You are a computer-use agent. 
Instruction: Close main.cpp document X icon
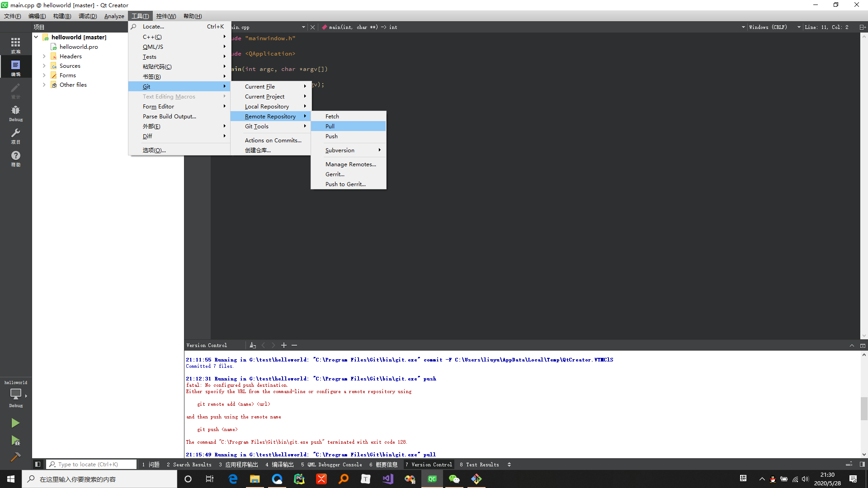pyautogui.click(x=312, y=27)
